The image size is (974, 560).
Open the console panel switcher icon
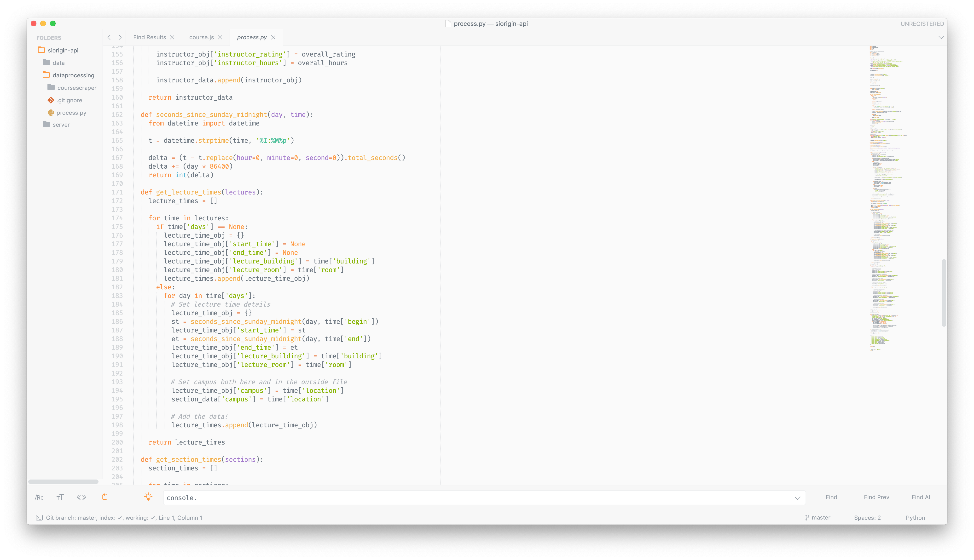pyautogui.click(x=39, y=518)
